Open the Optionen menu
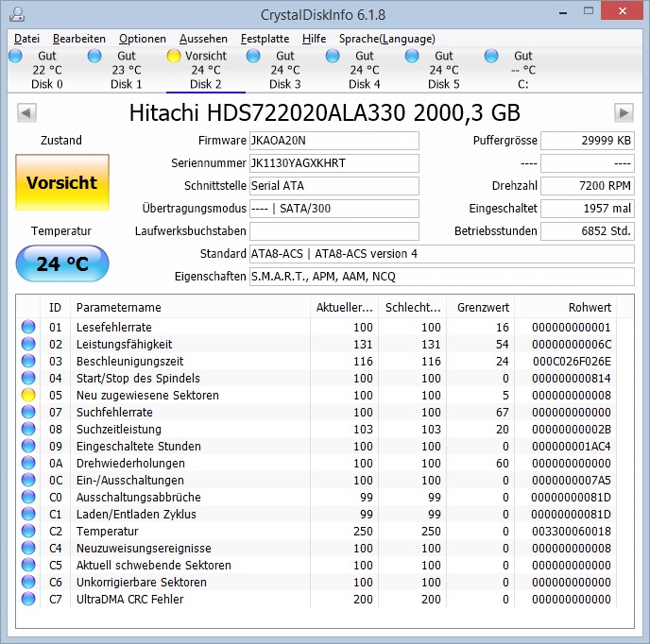 [x=142, y=39]
